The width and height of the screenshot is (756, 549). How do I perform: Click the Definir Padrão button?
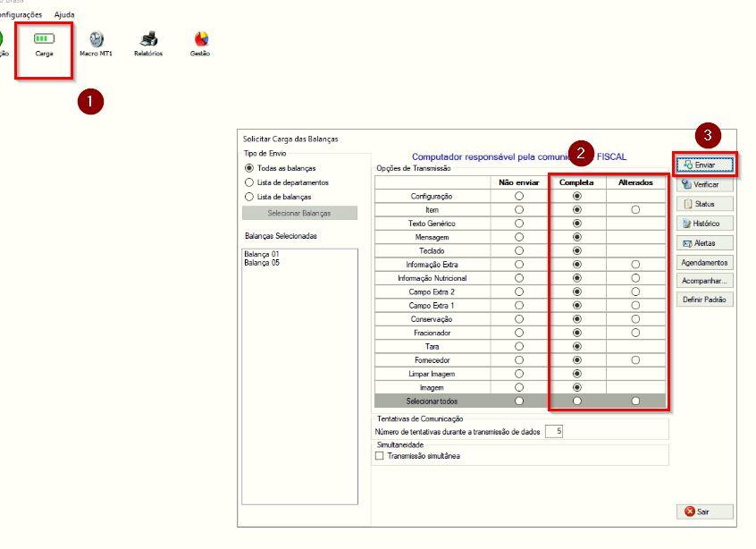(705, 300)
